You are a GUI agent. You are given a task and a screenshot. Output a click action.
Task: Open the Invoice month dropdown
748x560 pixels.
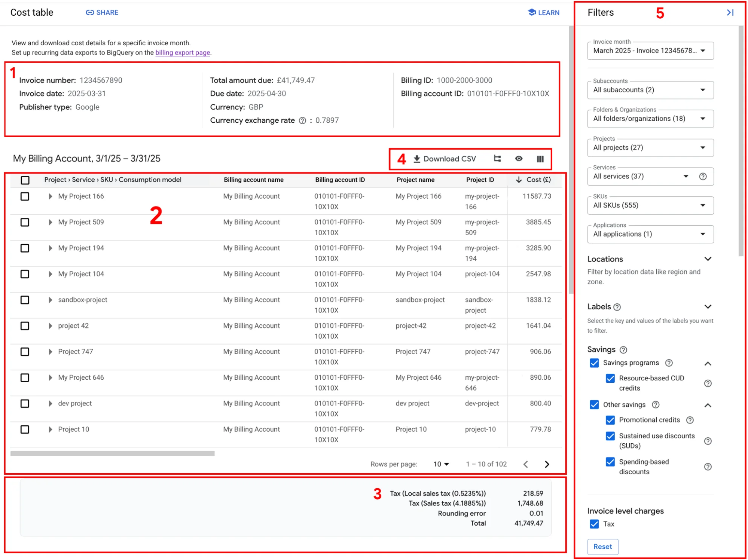pos(650,51)
